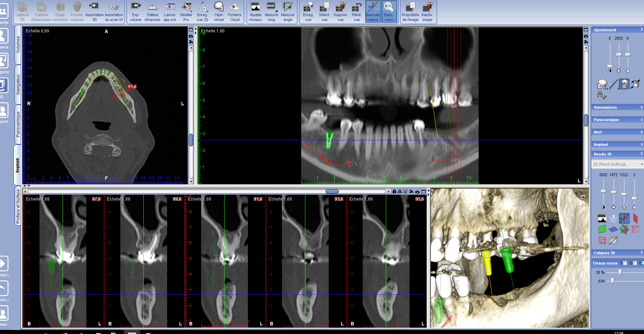
Task: Check the Tissus mous '3' checkbox
Action: [625, 263]
